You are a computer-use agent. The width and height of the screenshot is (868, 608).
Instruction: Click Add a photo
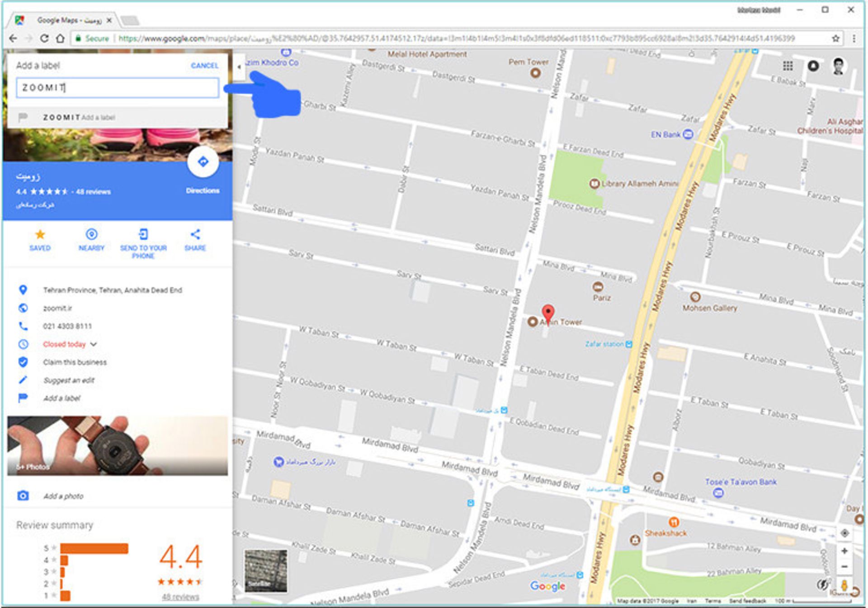pos(63,496)
